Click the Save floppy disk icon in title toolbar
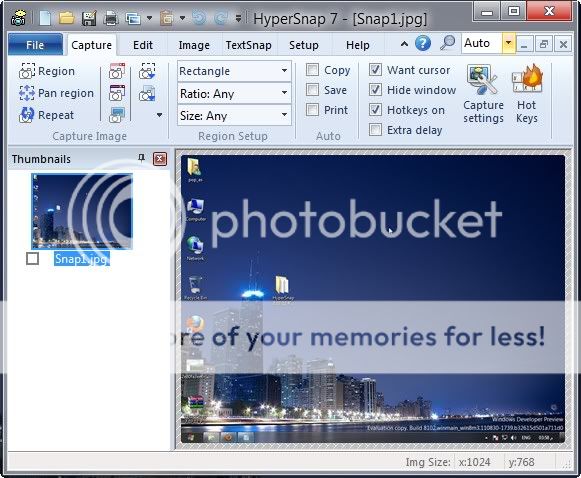 tap(89, 18)
